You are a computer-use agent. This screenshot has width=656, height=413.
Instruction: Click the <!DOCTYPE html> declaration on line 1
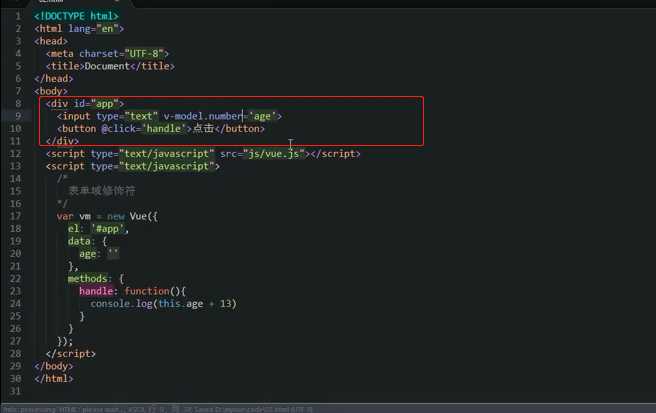click(77, 16)
